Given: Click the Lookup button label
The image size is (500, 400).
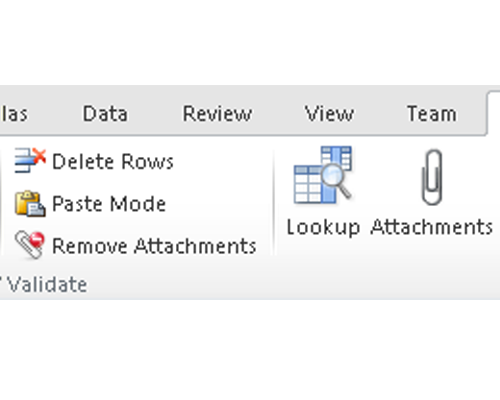Looking at the screenshot, I should 323,228.
